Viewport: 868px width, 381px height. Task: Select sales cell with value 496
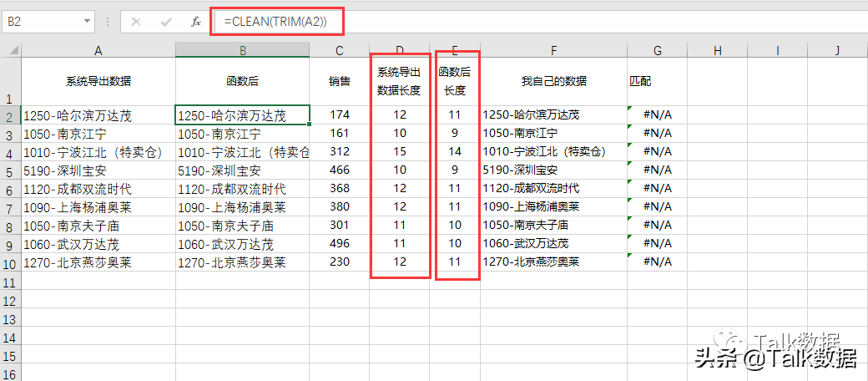point(340,244)
